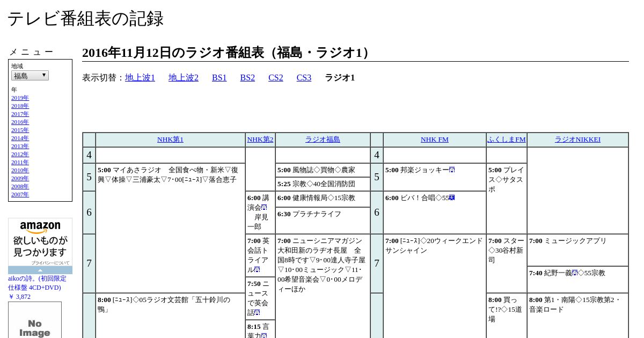This screenshot has height=338, width=644.
Task: Click the privacy notice on Amazon ad
Action: 50,263
